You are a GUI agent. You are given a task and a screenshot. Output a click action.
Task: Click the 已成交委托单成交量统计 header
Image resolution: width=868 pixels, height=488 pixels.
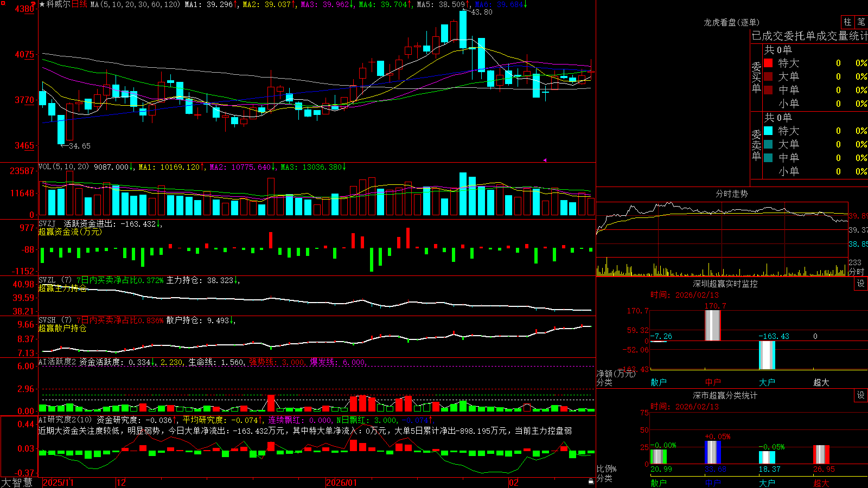point(809,36)
